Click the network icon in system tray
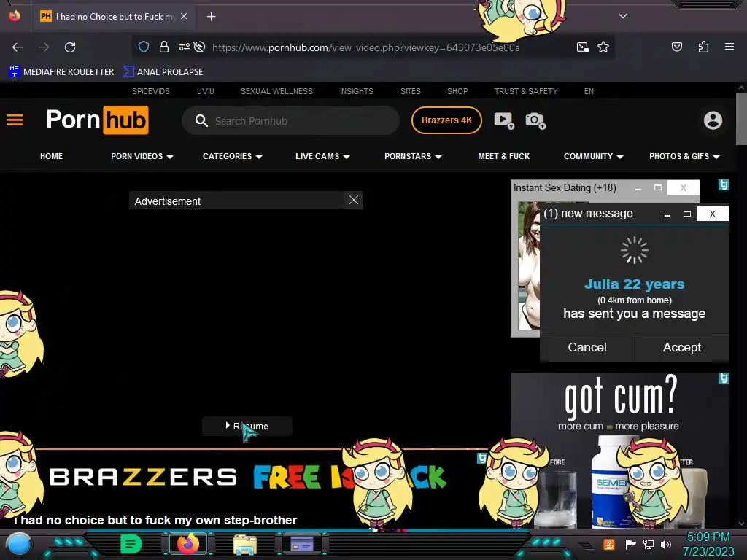Image resolution: width=747 pixels, height=560 pixels. coord(648,544)
